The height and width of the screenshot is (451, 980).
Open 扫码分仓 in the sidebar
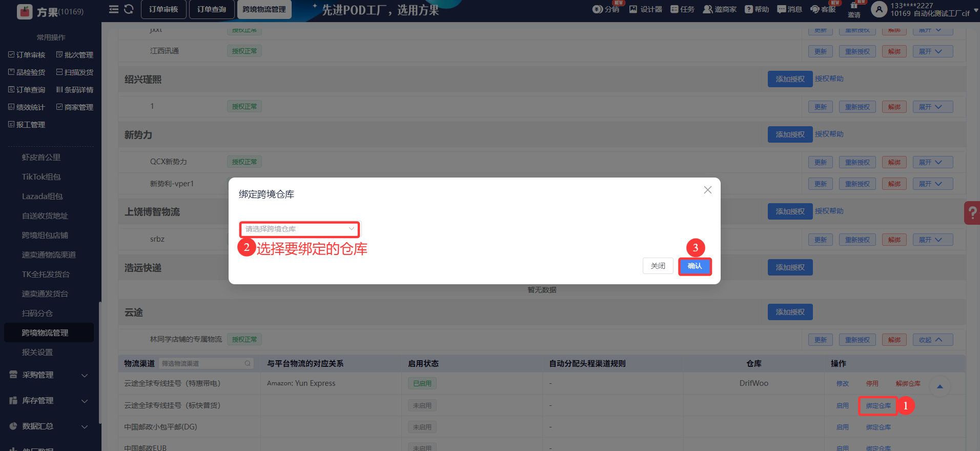point(37,313)
